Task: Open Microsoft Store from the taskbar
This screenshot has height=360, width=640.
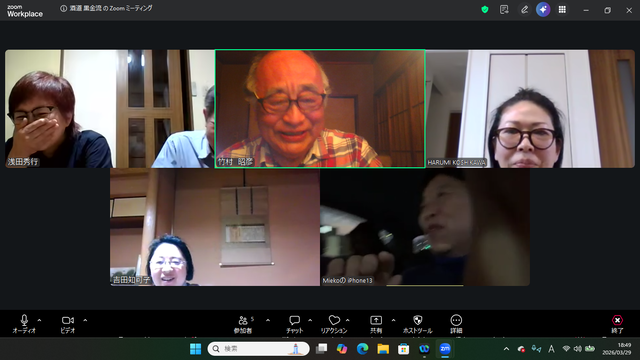Action: pos(404,349)
